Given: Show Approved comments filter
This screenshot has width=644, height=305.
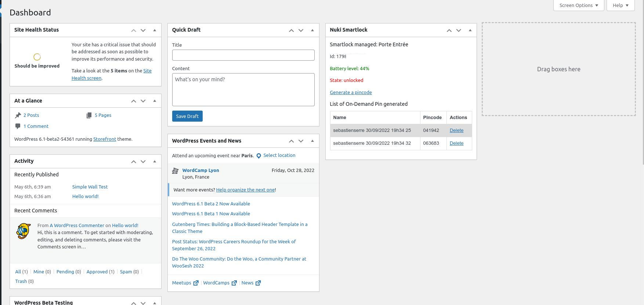Looking at the screenshot, I should tap(97, 272).
